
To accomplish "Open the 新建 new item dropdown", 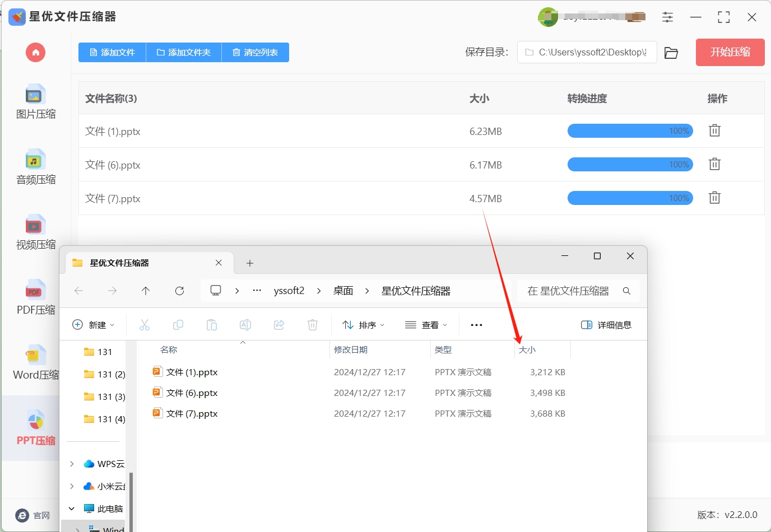I will (x=94, y=325).
